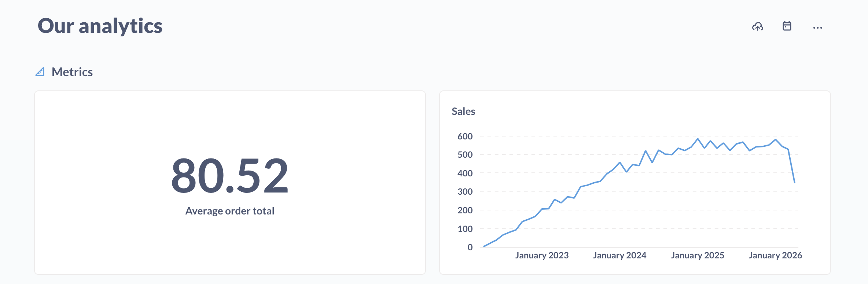Click the Our analytics collection title
This screenshot has width=868, height=284.
100,26
